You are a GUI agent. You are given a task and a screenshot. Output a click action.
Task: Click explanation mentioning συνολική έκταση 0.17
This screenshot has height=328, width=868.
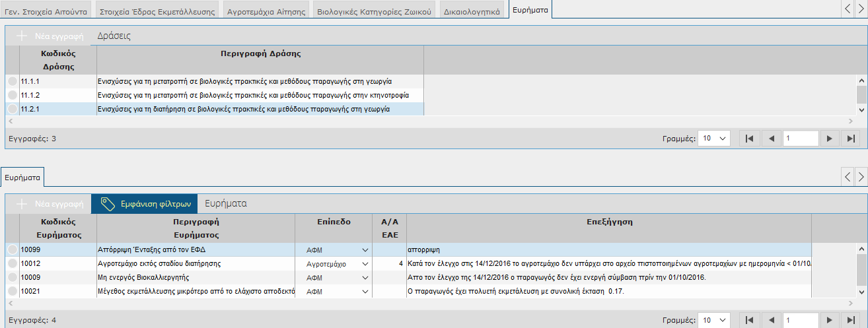(609, 291)
